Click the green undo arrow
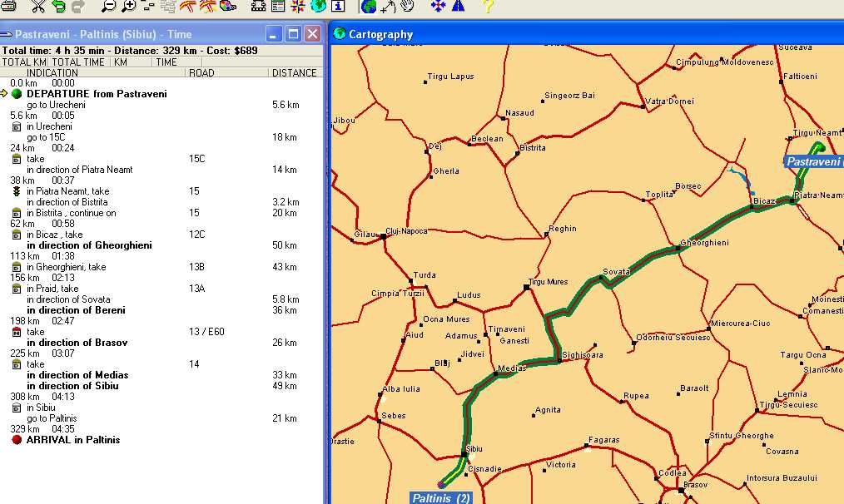The image size is (844, 504). coord(58,6)
